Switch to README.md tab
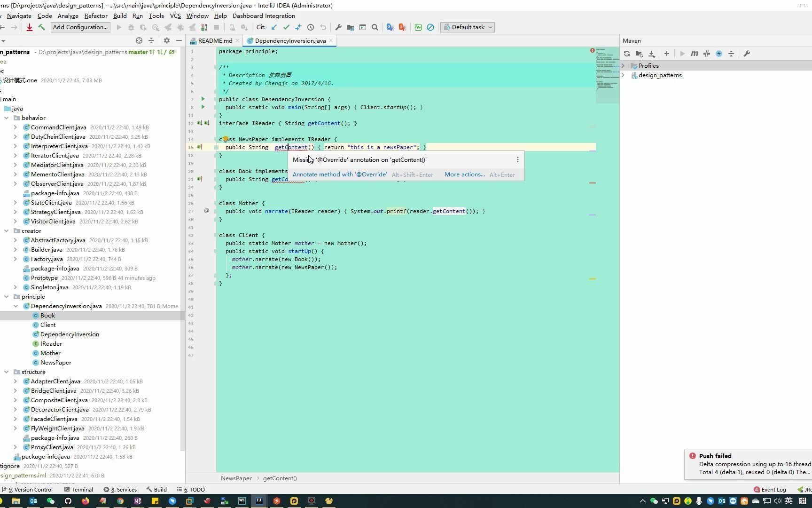 click(215, 41)
